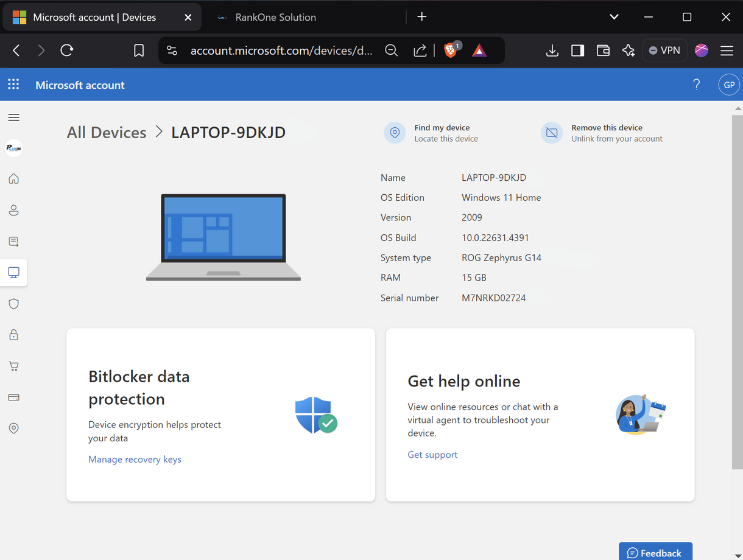743x560 pixels.
Task: Close the Microsoft account Devices tab
Action: (188, 17)
